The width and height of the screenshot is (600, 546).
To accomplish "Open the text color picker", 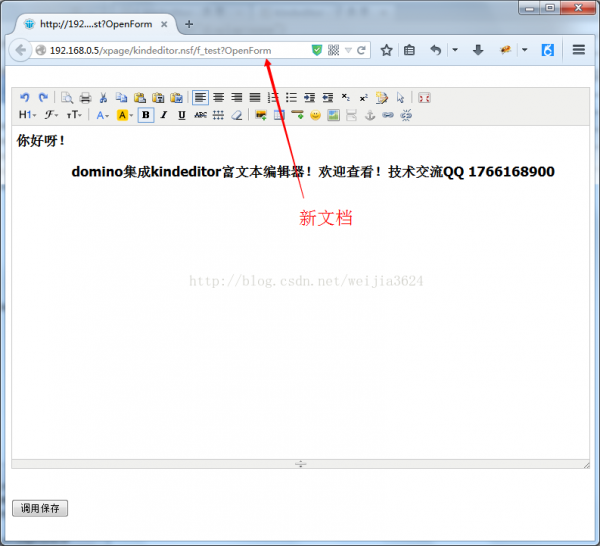I will point(102,115).
